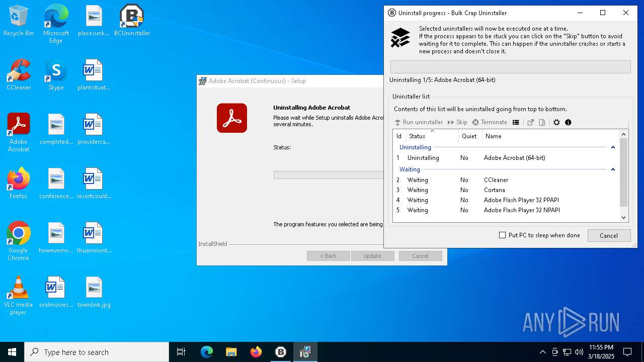The height and width of the screenshot is (362, 644).
Task: Open Recycle Bin desktop icon
Action: (x=19, y=21)
